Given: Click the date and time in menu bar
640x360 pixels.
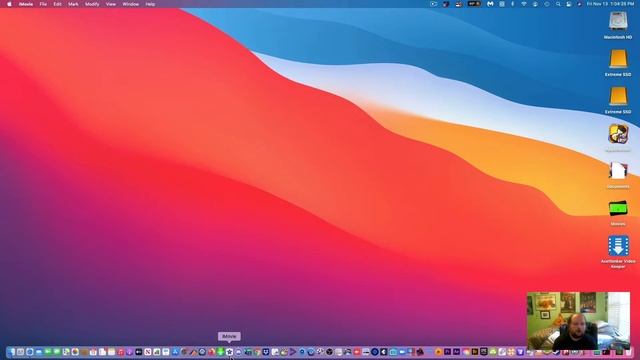Looking at the screenshot, I should 611,4.
